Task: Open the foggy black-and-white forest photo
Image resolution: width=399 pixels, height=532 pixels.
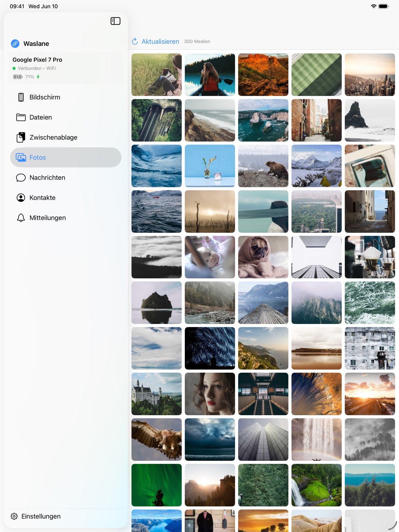Action: pos(370,440)
